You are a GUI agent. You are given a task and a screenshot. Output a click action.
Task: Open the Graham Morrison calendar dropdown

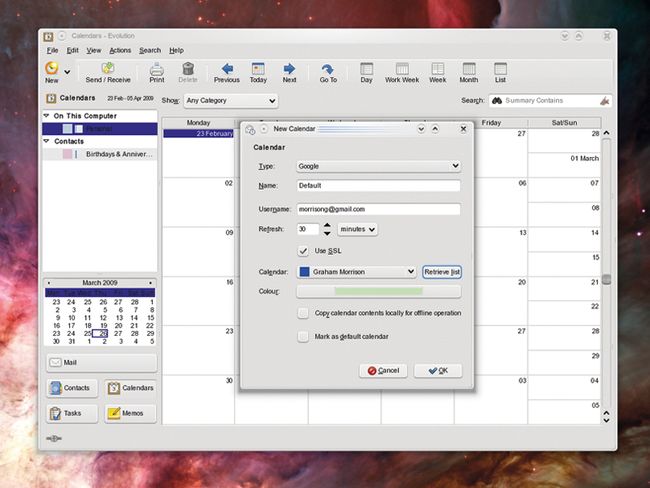[357, 272]
